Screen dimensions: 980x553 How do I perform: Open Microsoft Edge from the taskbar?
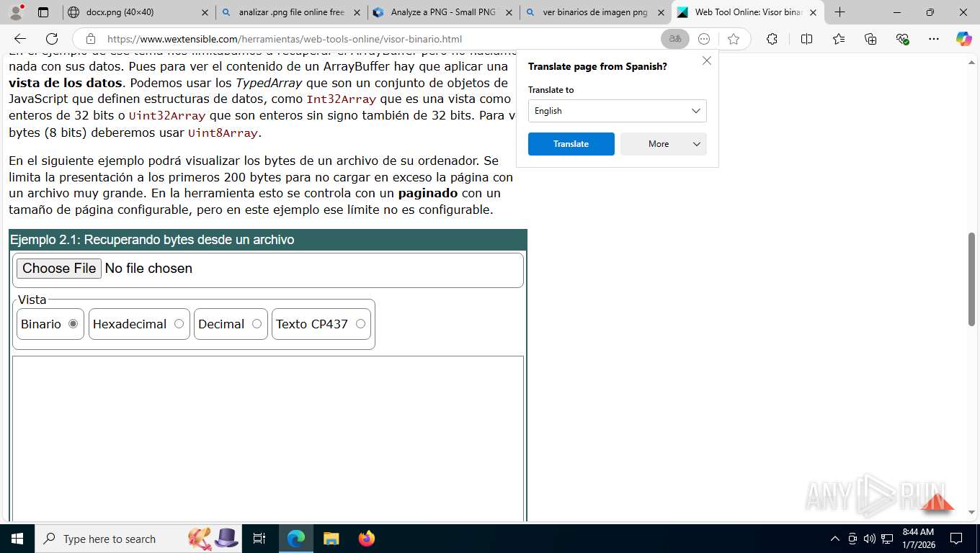(295, 539)
